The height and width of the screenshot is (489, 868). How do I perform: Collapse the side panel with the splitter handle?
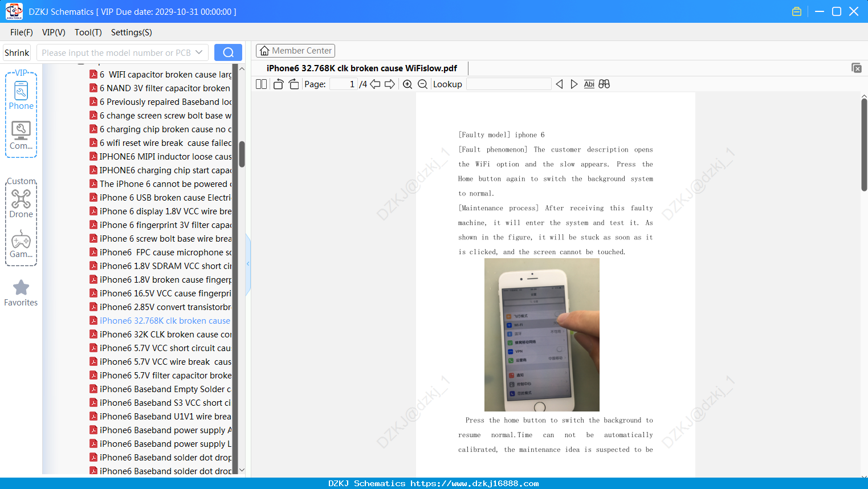tap(248, 264)
